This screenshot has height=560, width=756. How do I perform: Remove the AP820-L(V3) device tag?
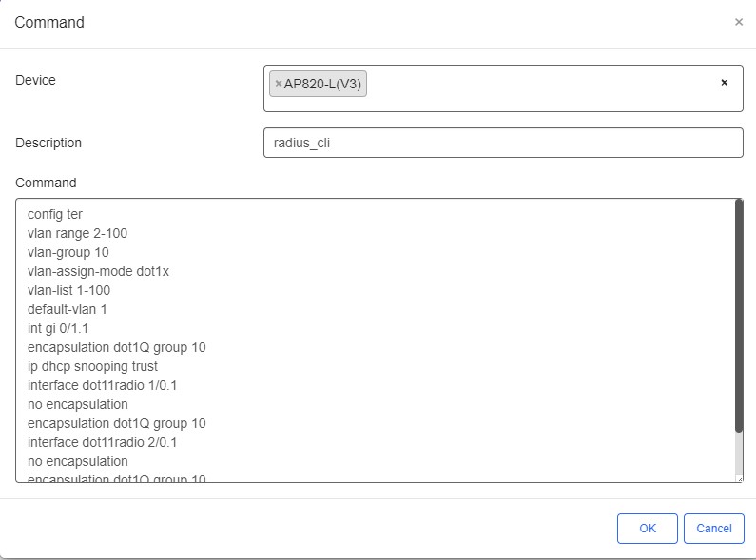click(278, 84)
